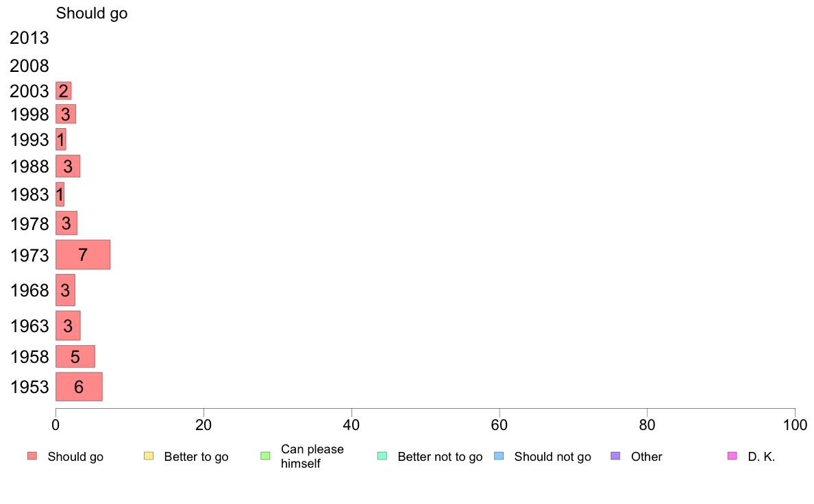This screenshot has height=504, width=814.
Task: Click the 2013 year label
Action: point(29,38)
